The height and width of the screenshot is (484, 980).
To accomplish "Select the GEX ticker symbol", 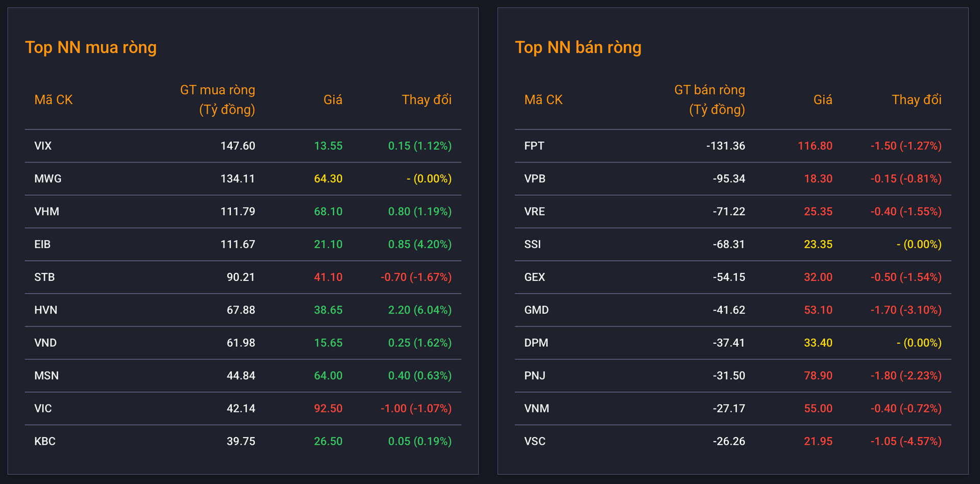I will point(534,277).
